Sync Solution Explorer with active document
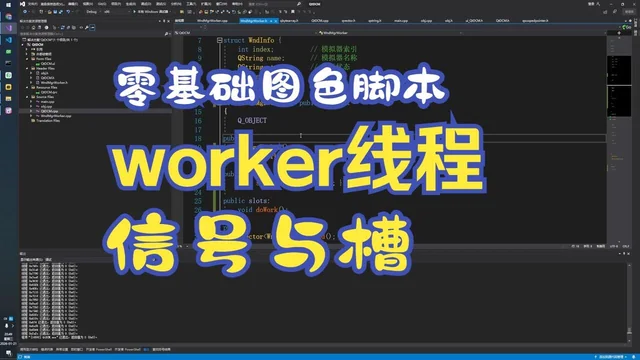Screen dimensions: 640x360 62,28
